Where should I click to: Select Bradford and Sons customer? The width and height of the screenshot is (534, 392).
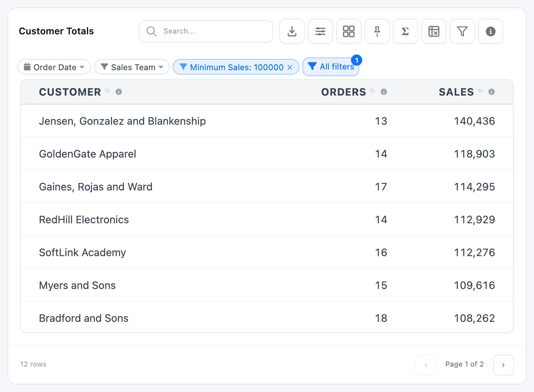(84, 318)
